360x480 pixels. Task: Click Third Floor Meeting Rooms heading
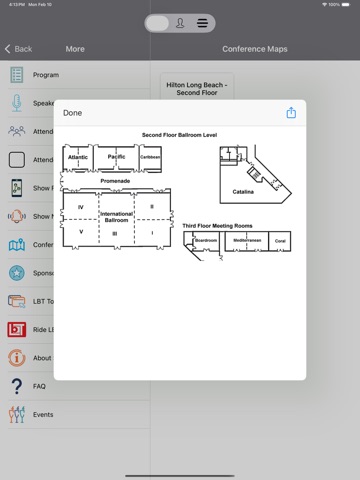217,226
